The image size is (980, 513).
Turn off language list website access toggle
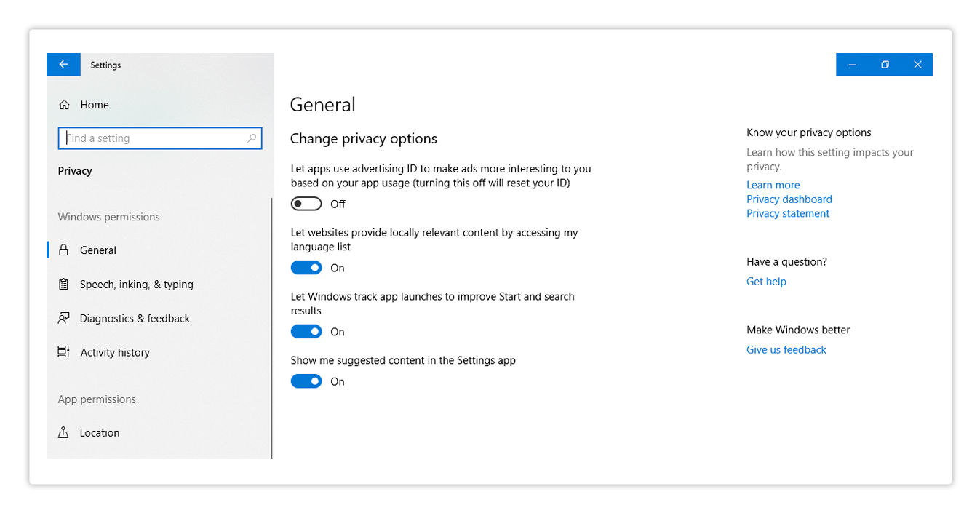coord(306,268)
